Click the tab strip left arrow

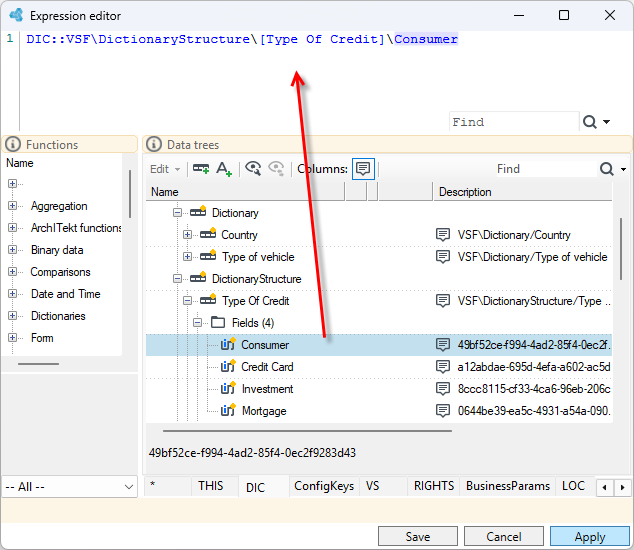click(x=604, y=487)
